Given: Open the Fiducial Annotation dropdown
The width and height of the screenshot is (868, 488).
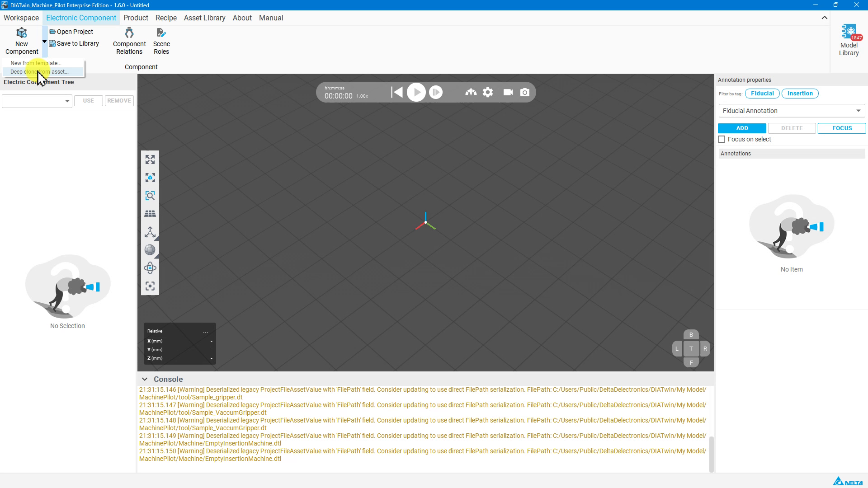Looking at the screenshot, I should [792, 111].
